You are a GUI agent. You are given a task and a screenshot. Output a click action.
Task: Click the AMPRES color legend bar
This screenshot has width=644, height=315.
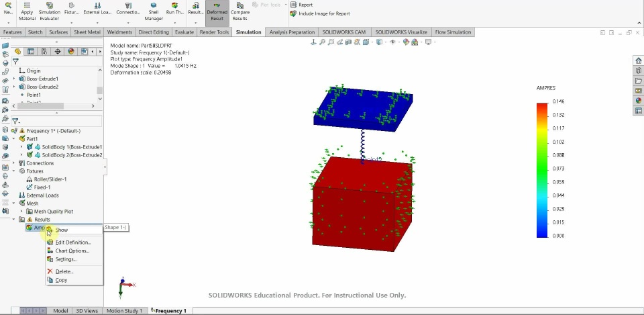pos(542,170)
